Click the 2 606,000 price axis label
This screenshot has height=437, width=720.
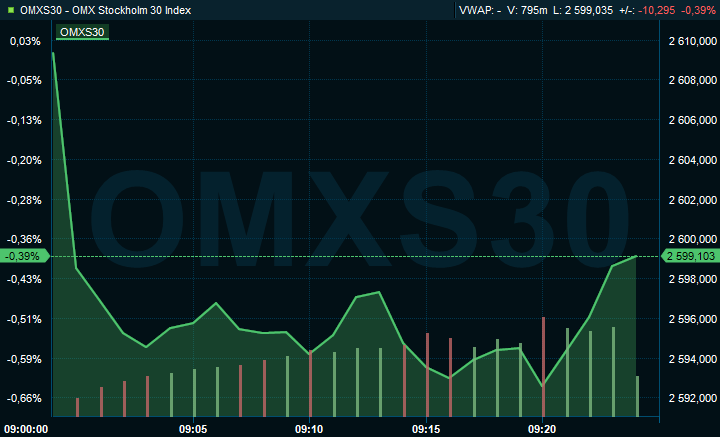click(692, 120)
